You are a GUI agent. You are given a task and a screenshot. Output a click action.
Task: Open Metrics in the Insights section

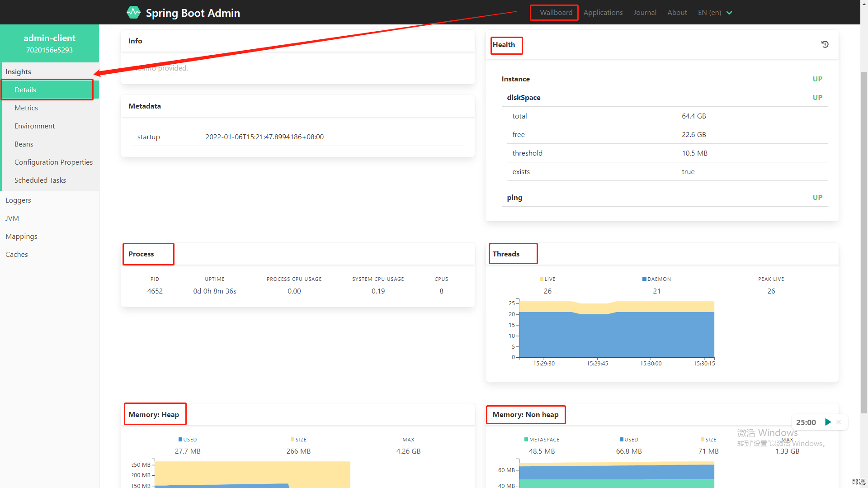pos(50,108)
